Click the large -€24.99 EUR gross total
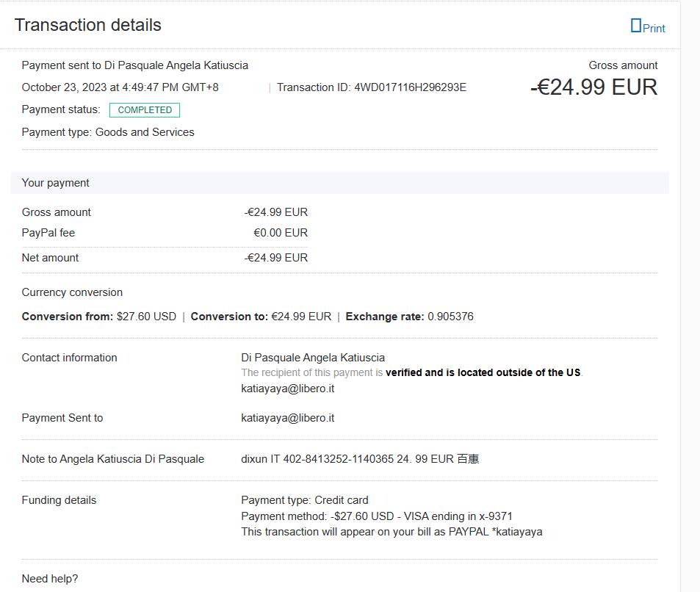The width and height of the screenshot is (700, 592). pyautogui.click(x=593, y=87)
